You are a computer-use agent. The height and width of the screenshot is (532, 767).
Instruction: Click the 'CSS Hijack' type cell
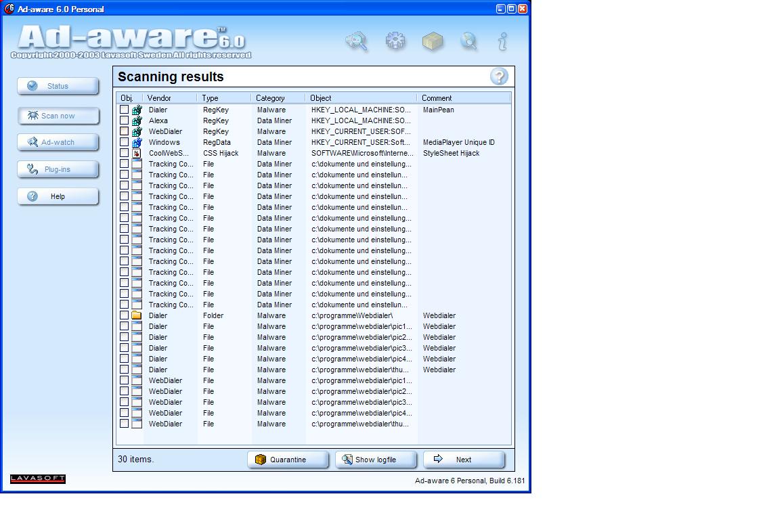click(221, 153)
